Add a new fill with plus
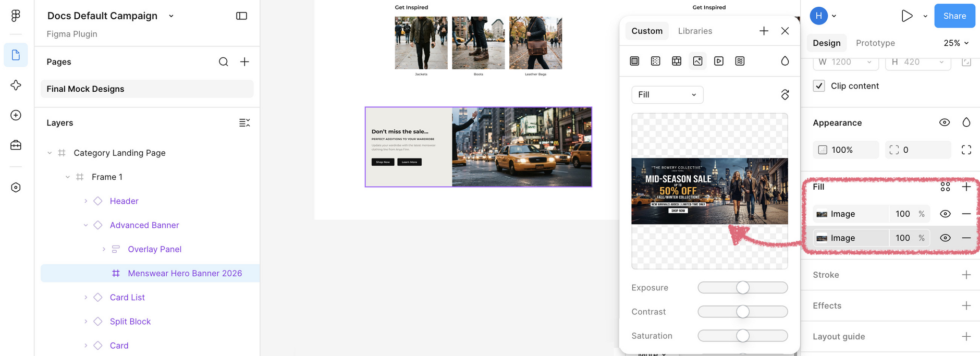980x356 pixels. point(966,187)
